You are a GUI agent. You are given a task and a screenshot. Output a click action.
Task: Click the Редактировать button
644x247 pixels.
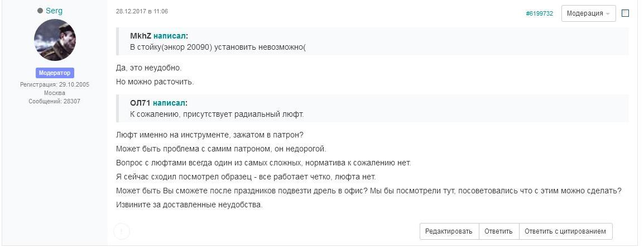click(x=449, y=231)
